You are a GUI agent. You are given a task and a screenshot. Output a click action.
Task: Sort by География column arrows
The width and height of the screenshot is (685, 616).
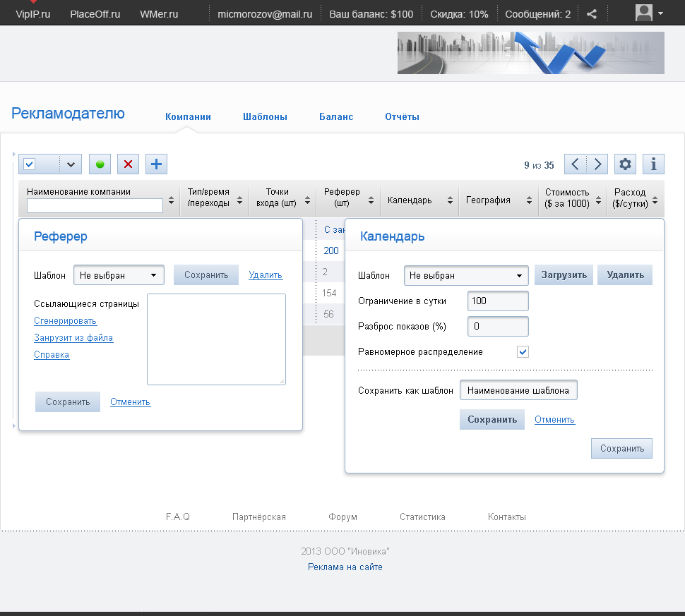[529, 200]
